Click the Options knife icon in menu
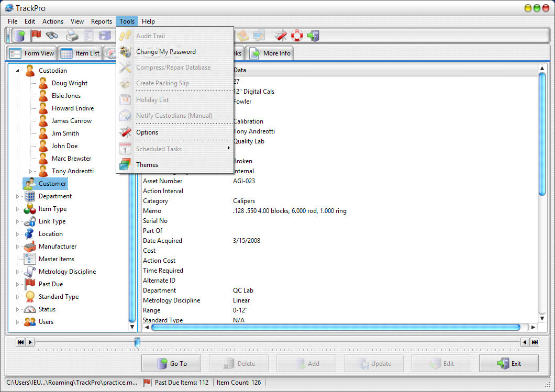The image size is (555, 392). pyautogui.click(x=125, y=132)
